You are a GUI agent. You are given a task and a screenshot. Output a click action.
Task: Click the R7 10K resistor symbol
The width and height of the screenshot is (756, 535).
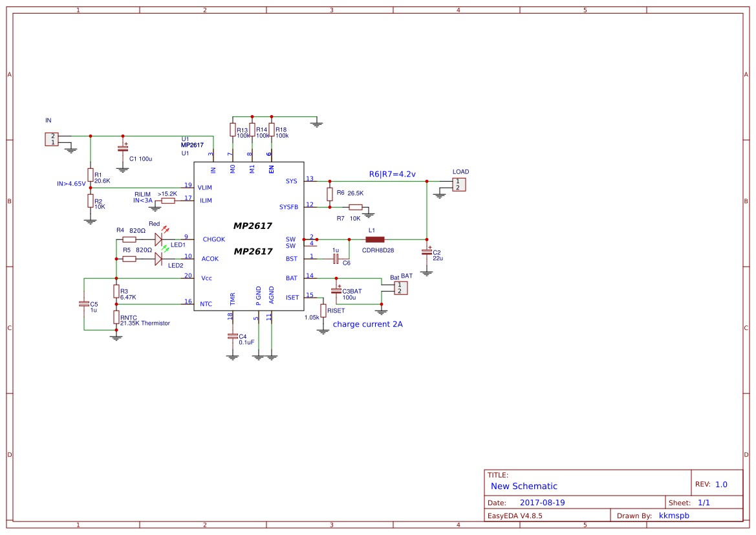point(355,207)
